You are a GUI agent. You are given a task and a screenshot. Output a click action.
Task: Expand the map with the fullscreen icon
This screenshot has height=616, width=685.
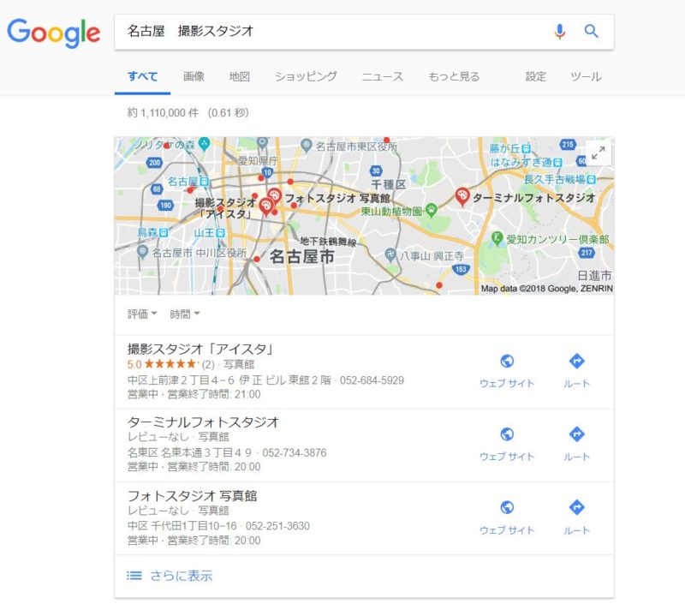point(598,153)
